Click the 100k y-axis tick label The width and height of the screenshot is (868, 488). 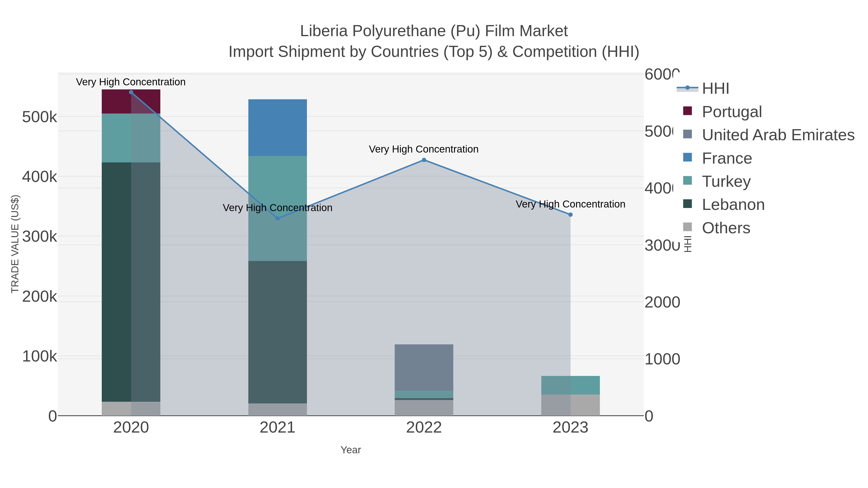coord(40,356)
